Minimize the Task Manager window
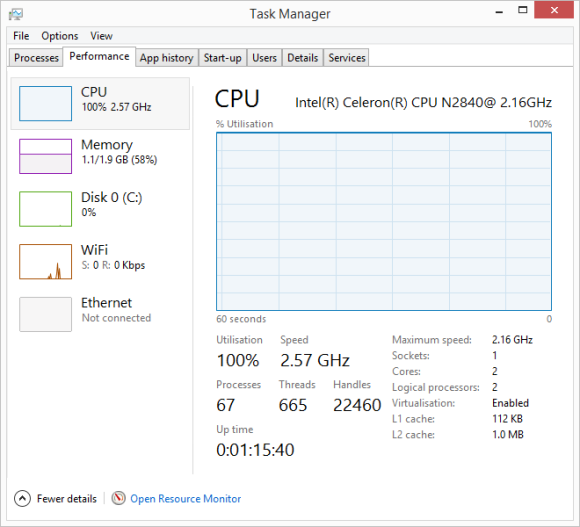Screen dimensions: 580x527 coord(499,11)
